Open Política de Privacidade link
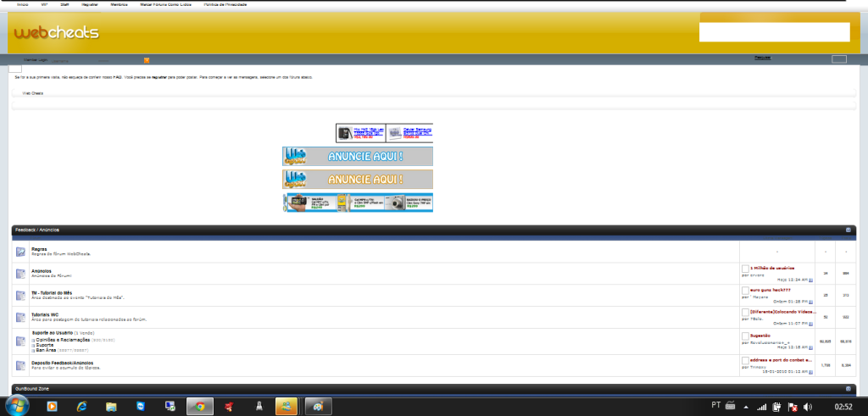This screenshot has height=416, width=868. pos(225,4)
